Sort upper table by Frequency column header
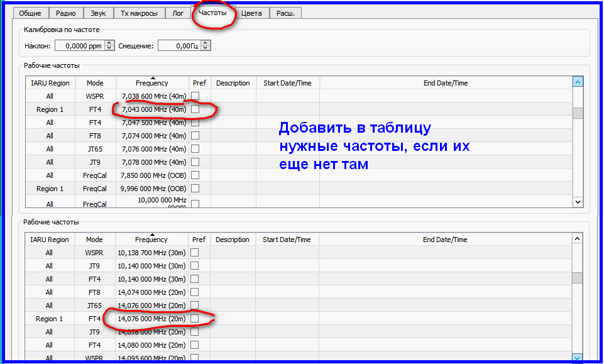Image resolution: width=604 pixels, height=364 pixels. pos(151,83)
